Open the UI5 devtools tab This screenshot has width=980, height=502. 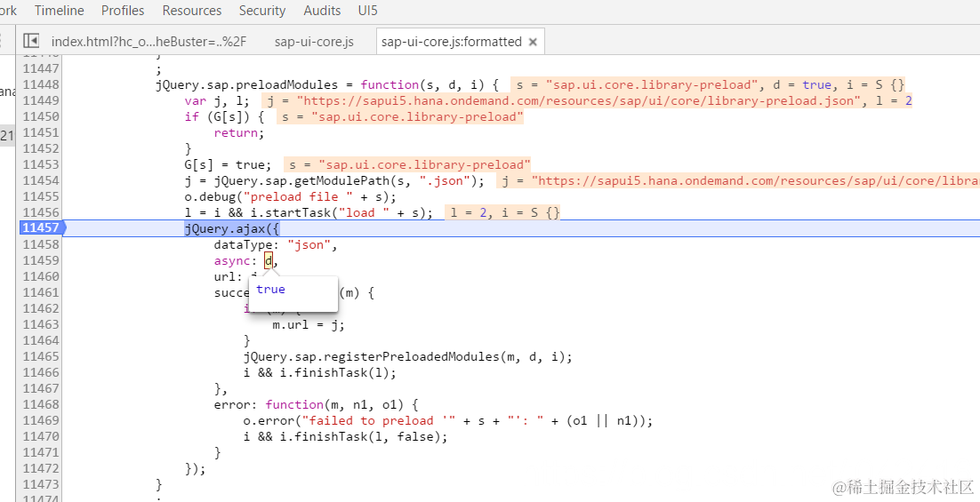pos(367,11)
